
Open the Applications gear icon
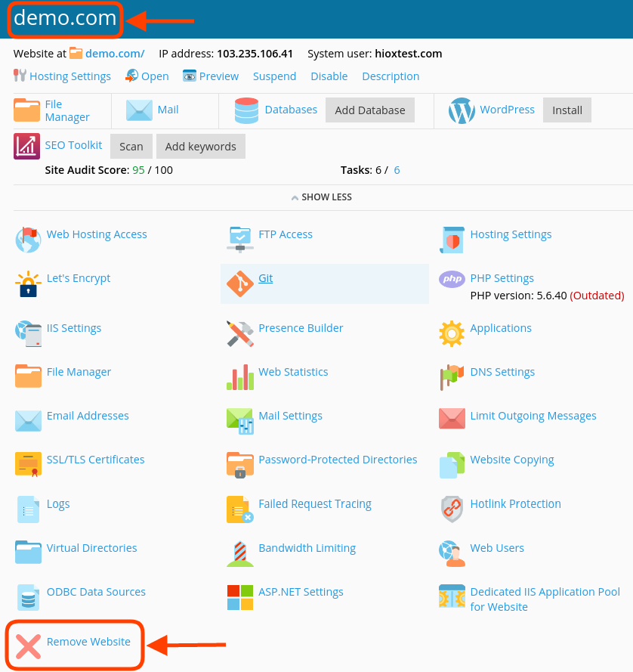click(452, 333)
